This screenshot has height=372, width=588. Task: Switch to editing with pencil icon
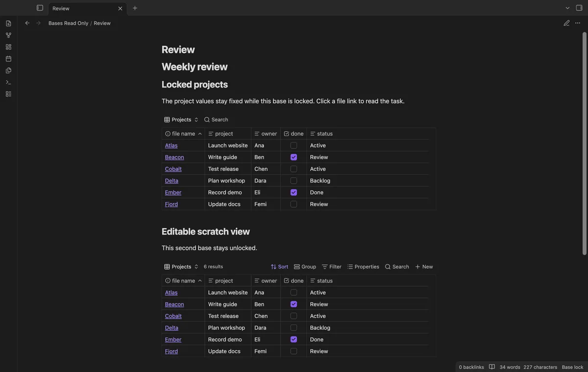point(566,23)
